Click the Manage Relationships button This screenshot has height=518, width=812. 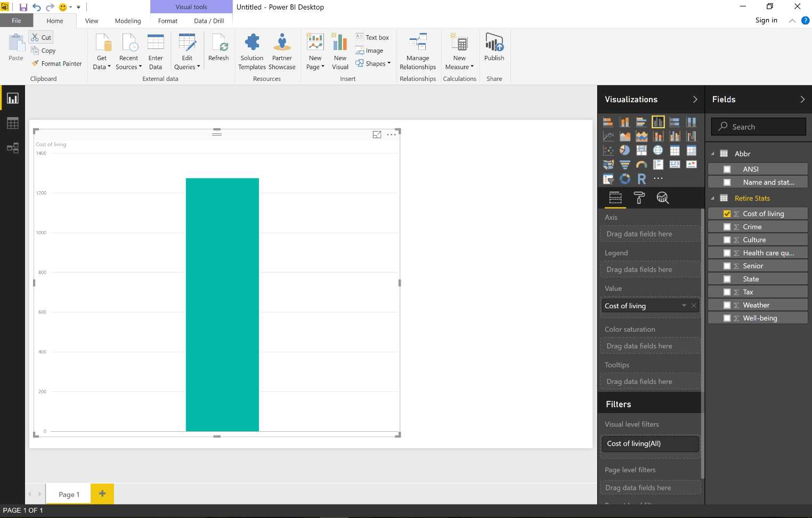pos(418,51)
